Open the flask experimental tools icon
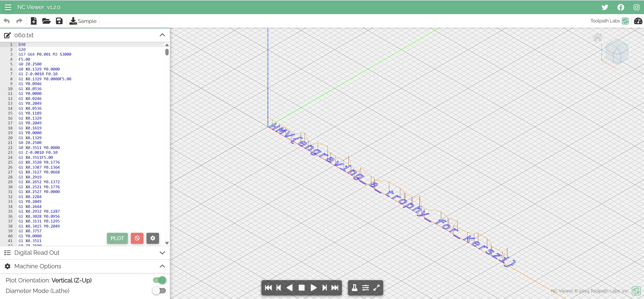 [x=355, y=288]
